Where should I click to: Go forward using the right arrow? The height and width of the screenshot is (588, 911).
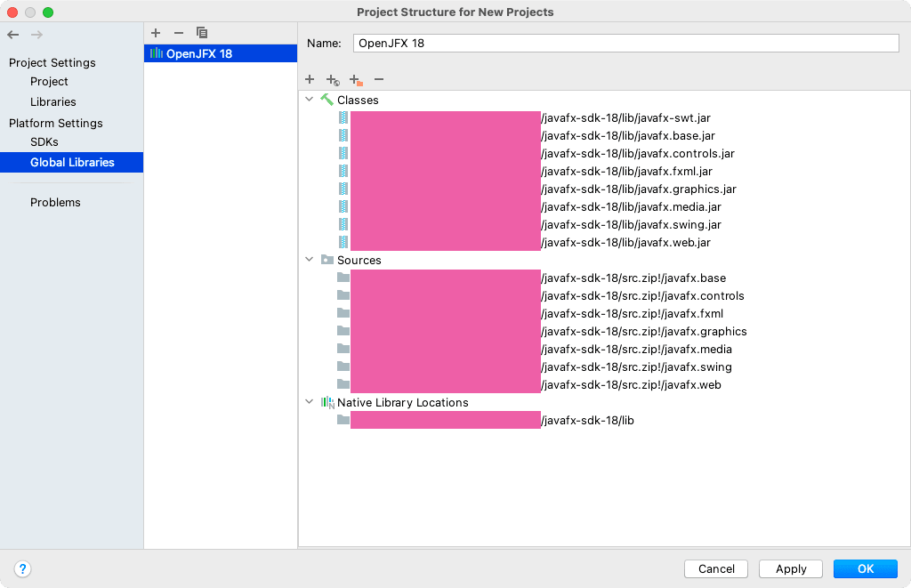pos(36,35)
